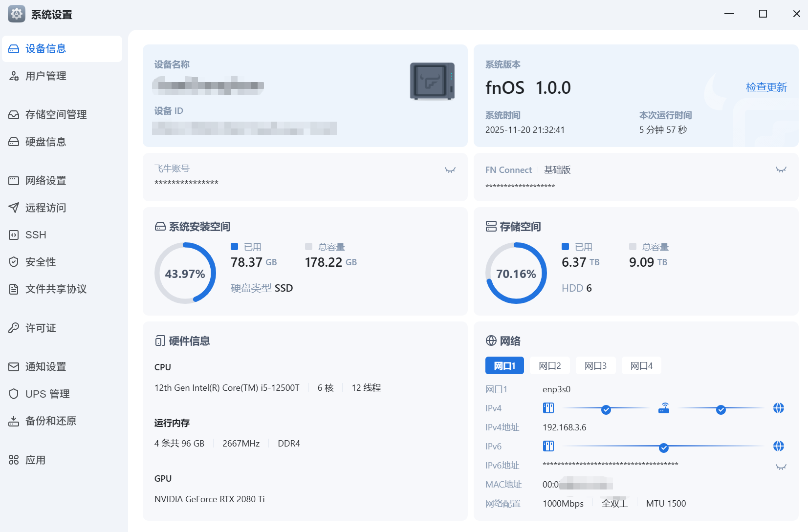Image resolution: width=808 pixels, height=532 pixels.
Task: Open 许可证 license page
Action: [x=41, y=328]
